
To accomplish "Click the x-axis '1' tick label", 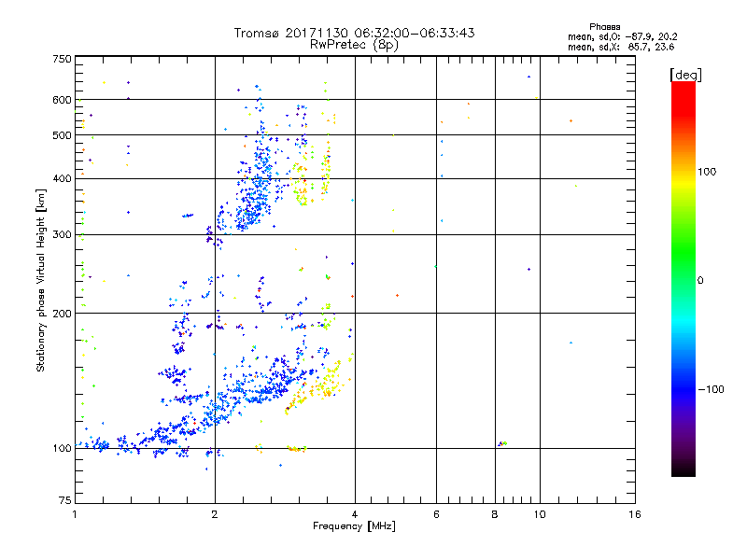I will tap(75, 514).
